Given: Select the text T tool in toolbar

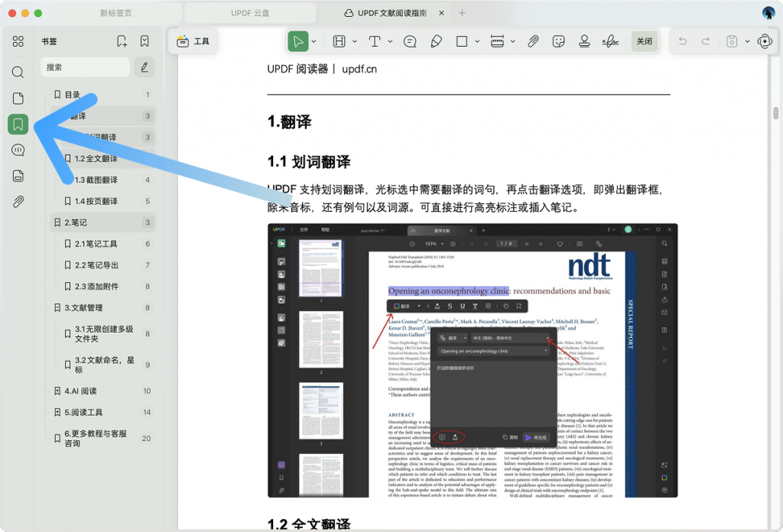Looking at the screenshot, I should 375,41.
